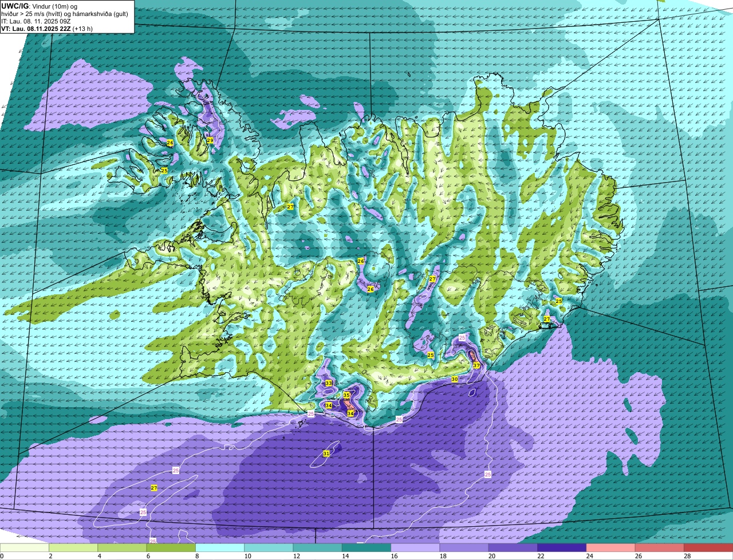
Task: Click the legend scale tick label '2'
Action: [x=50, y=556]
